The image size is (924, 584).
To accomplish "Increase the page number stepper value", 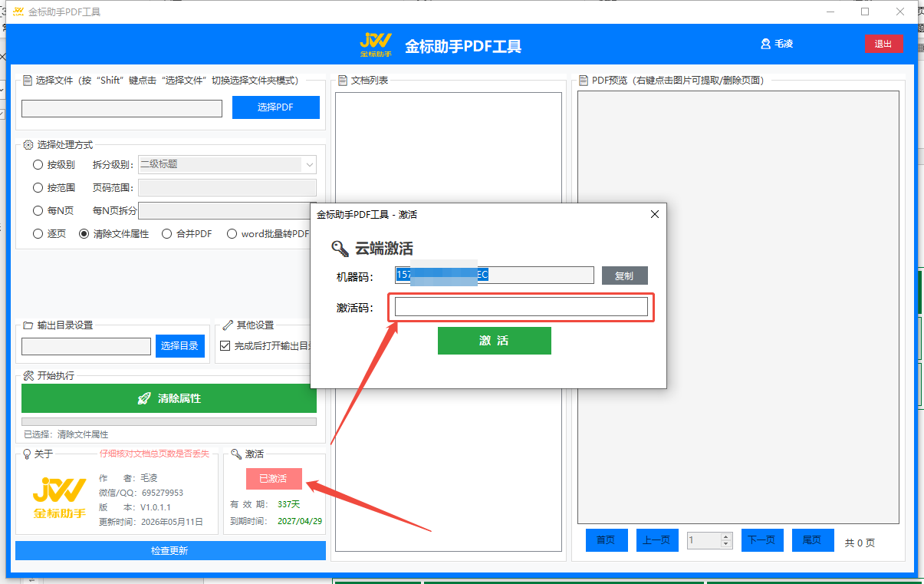I will 726,536.
